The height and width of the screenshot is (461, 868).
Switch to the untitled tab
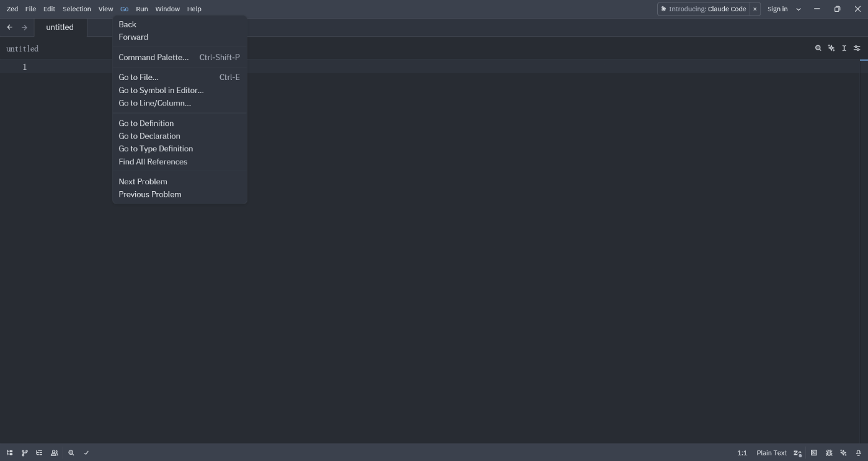60,27
